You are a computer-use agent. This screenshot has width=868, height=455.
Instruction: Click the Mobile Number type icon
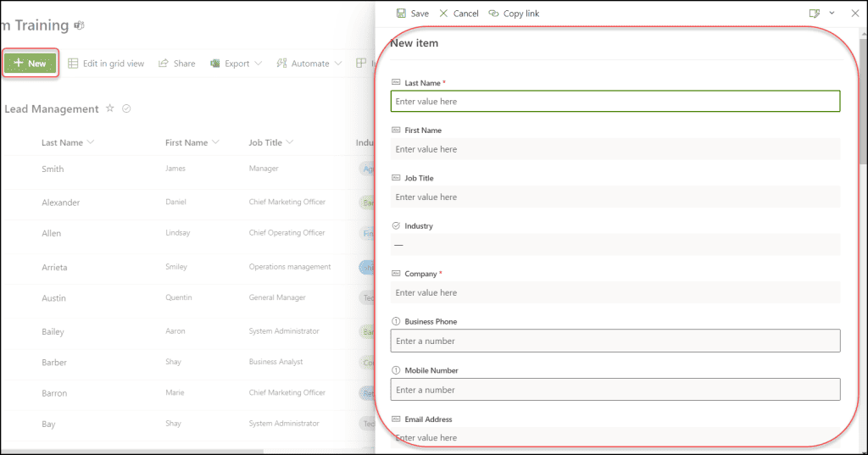396,370
